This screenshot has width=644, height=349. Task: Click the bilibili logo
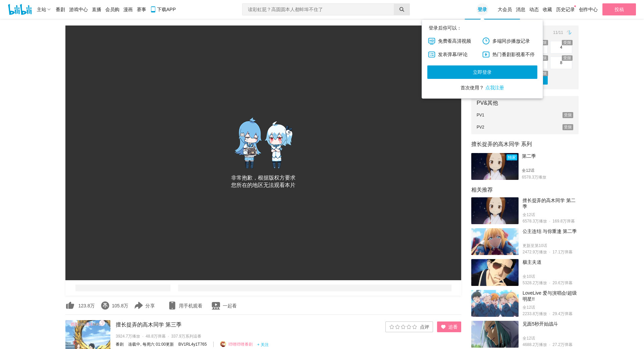pos(20,9)
